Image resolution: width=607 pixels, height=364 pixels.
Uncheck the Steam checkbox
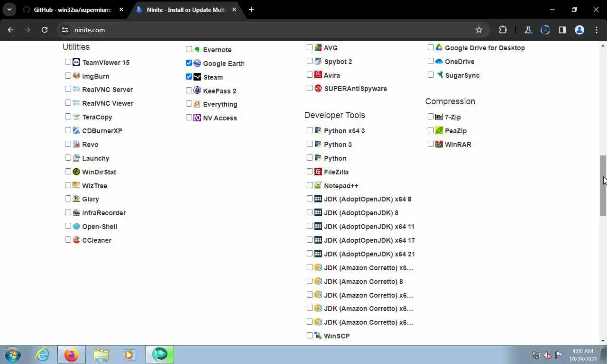click(x=189, y=76)
